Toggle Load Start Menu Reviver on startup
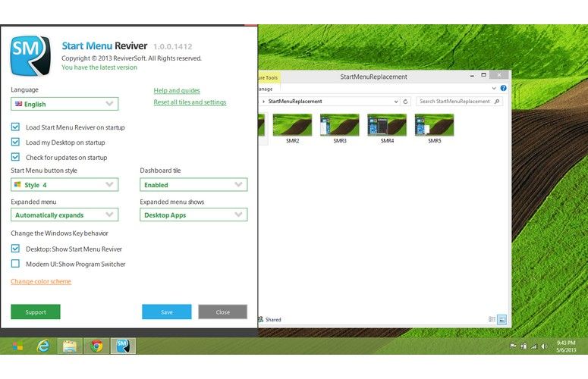Screen dimensions: 588x379 pos(15,127)
